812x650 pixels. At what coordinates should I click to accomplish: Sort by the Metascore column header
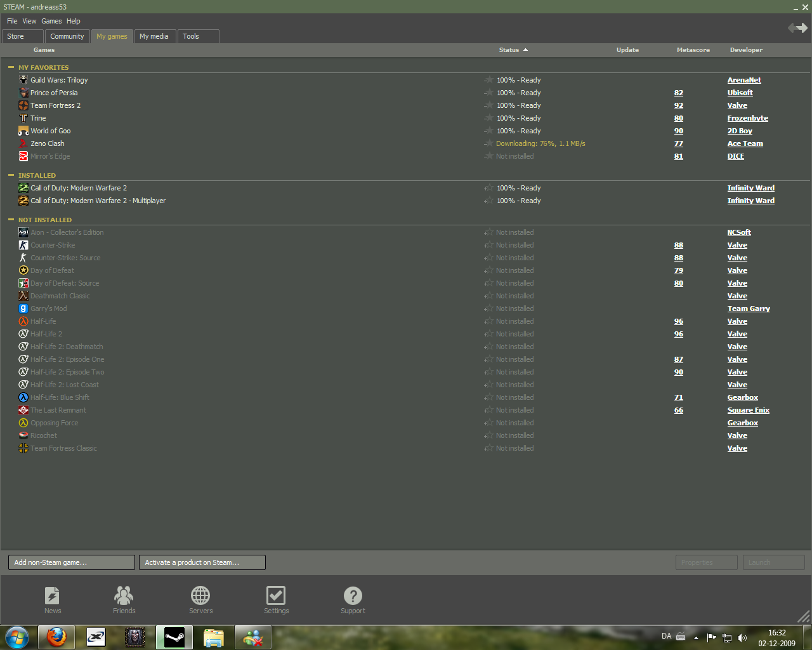pos(693,50)
